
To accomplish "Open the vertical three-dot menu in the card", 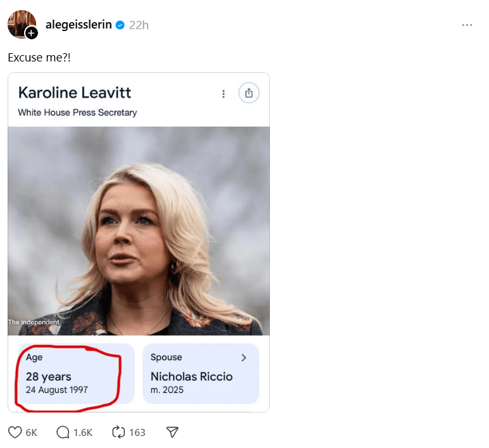I will coord(223,94).
